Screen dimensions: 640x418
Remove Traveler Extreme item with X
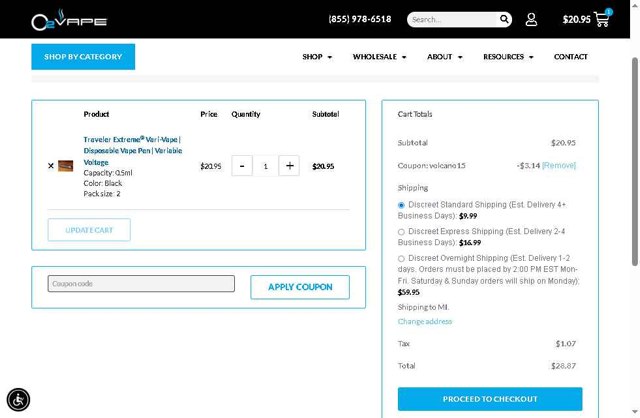[51, 166]
